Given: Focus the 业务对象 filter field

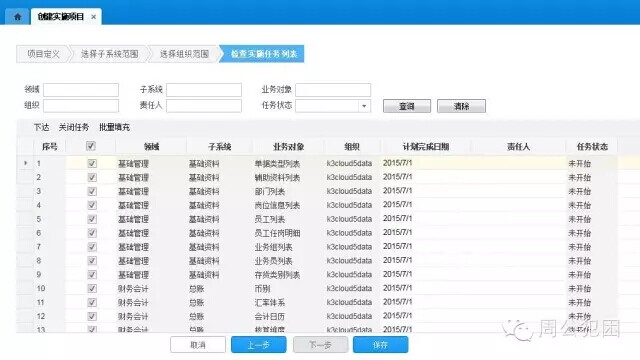Looking at the screenshot, I should (333, 90).
